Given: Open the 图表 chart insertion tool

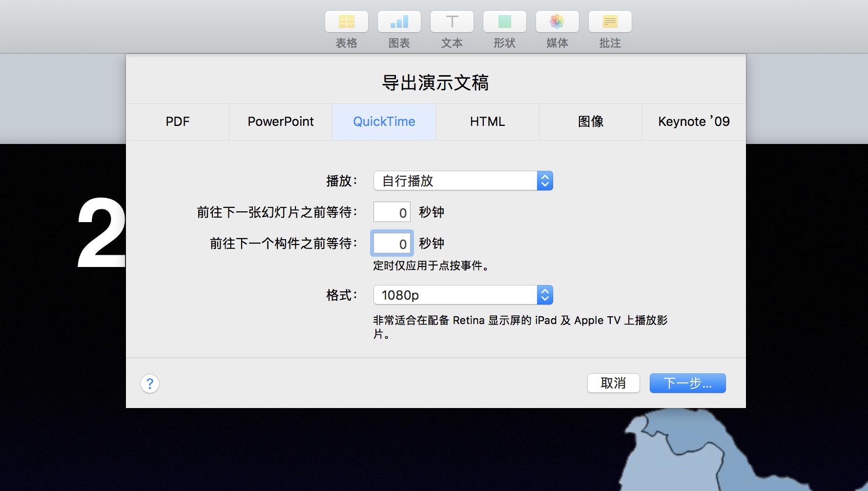Looking at the screenshot, I should (399, 21).
